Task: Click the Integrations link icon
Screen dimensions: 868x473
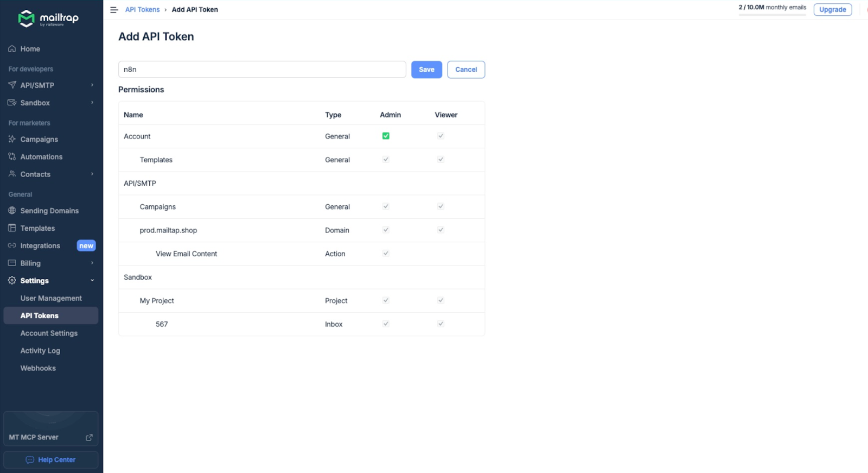Action: pos(12,246)
